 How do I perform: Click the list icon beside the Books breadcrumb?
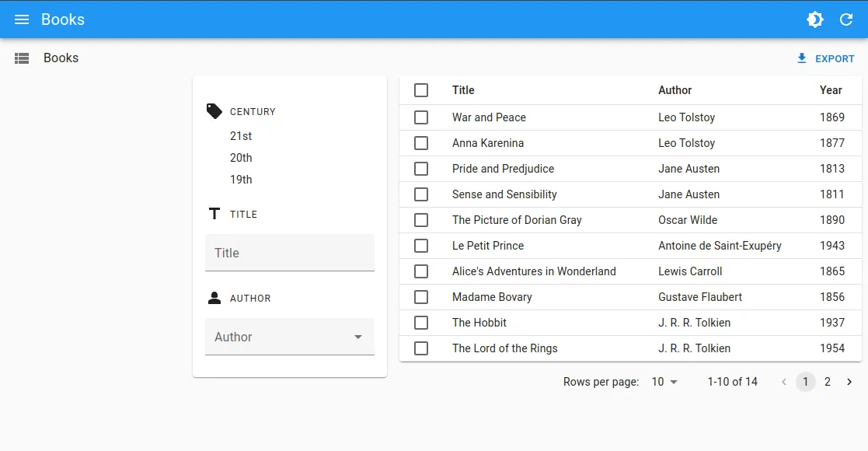[22, 58]
